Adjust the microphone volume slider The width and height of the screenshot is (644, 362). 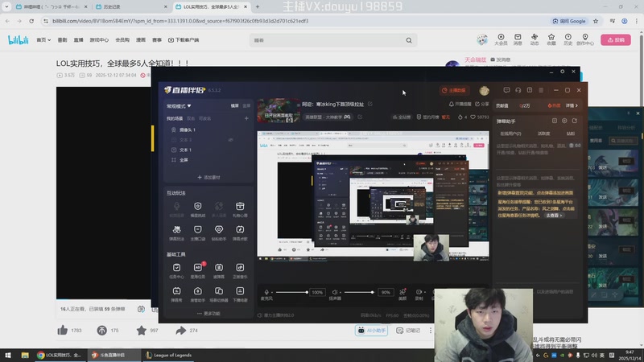(x=291, y=292)
